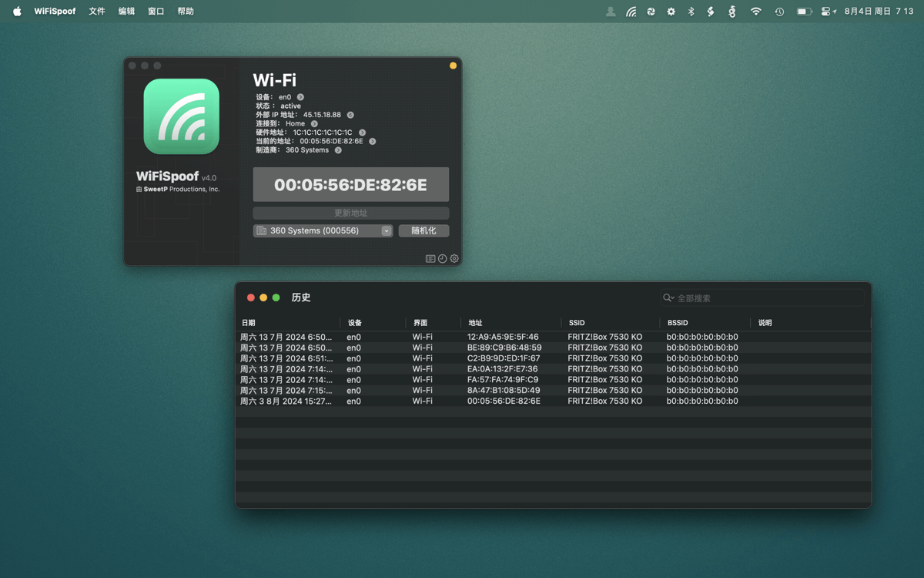Open the system Wi-Fi status menu
This screenshot has height=578, width=924.
click(x=756, y=12)
